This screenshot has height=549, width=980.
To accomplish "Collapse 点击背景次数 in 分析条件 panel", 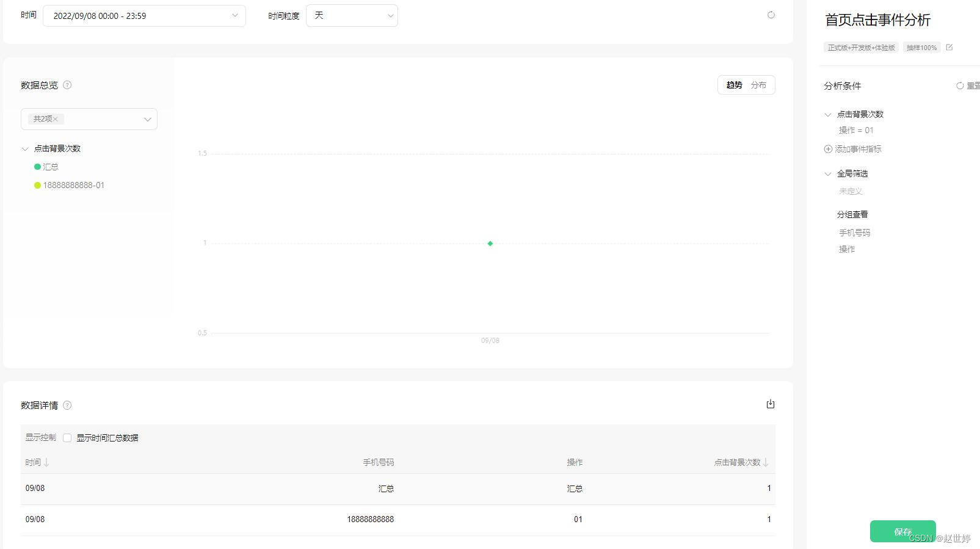I will 828,114.
